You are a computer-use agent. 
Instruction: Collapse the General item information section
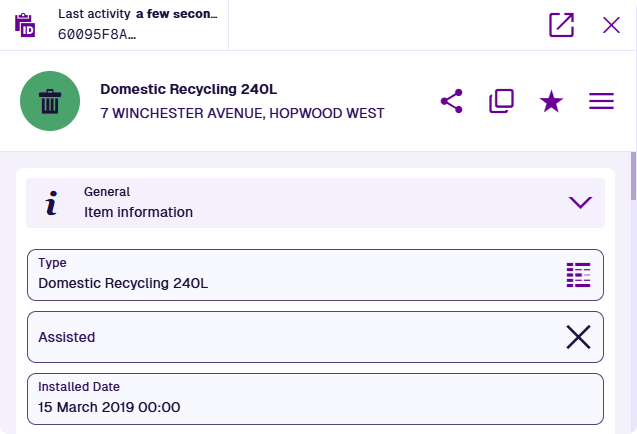click(x=580, y=202)
